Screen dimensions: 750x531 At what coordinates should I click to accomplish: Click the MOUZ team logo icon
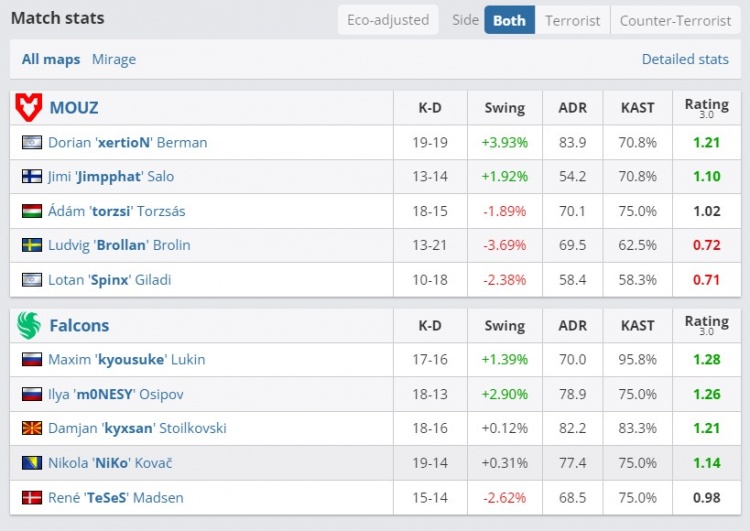click(x=29, y=108)
